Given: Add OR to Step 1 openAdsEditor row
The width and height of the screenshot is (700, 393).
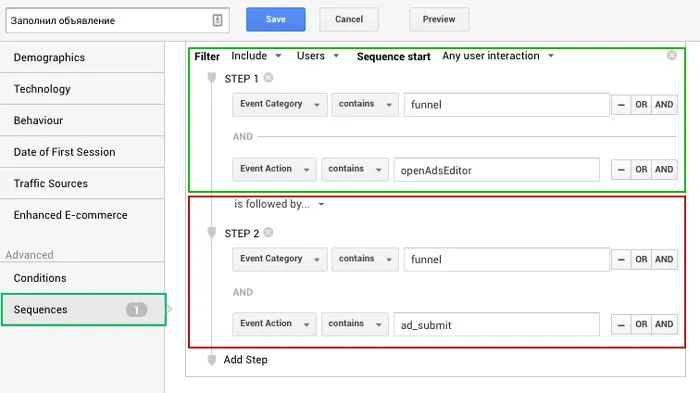Looking at the screenshot, I should point(641,170).
